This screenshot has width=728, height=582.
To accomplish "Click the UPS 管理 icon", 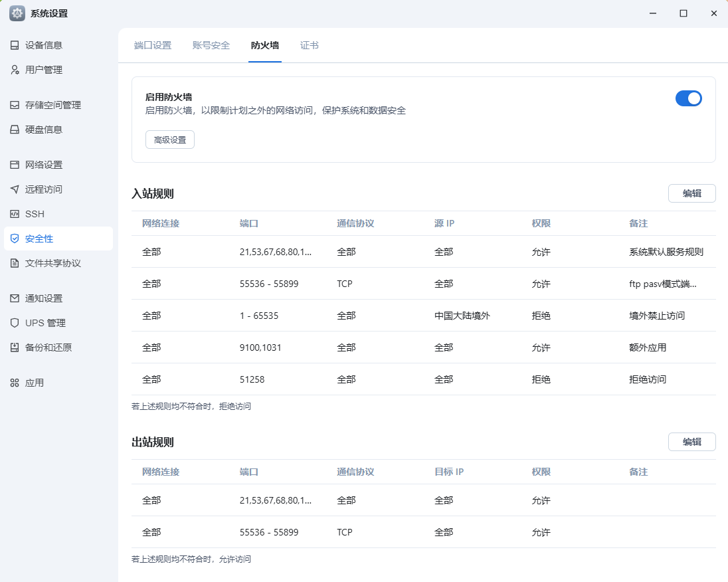I will pyautogui.click(x=15, y=323).
